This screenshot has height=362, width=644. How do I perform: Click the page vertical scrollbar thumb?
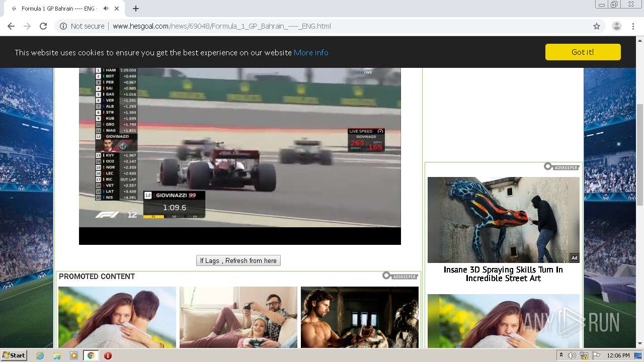coord(640,154)
